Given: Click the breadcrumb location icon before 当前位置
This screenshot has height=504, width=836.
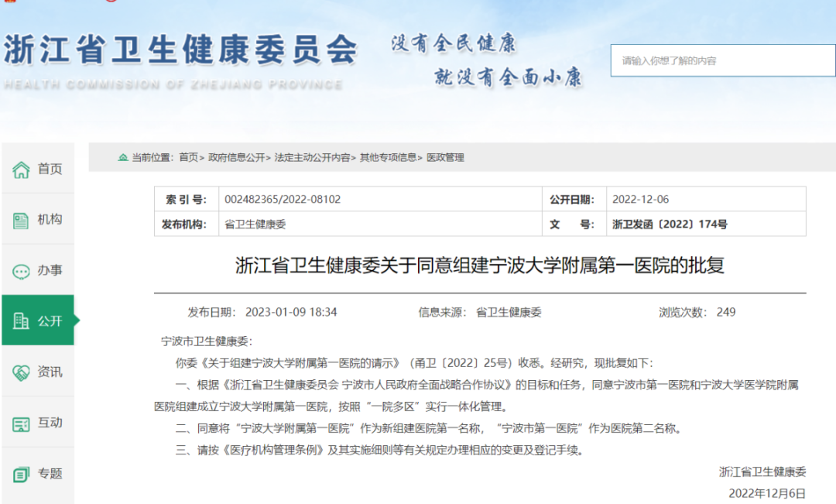Looking at the screenshot, I should coord(123,157).
